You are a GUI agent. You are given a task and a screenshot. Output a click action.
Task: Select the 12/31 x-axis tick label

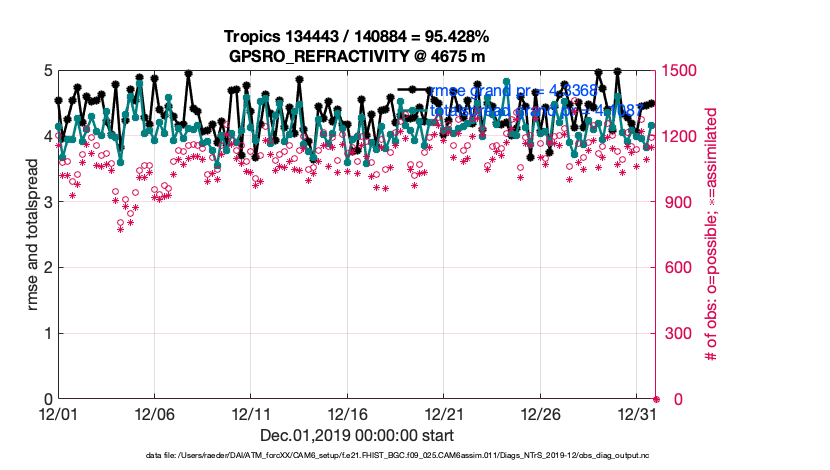pos(637,413)
